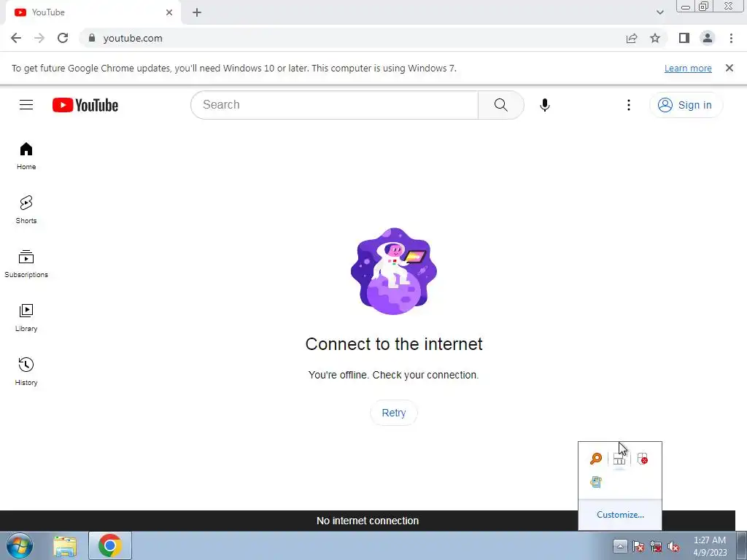Bookmark this tab with star icon
The height and width of the screenshot is (560, 747).
pyautogui.click(x=655, y=38)
